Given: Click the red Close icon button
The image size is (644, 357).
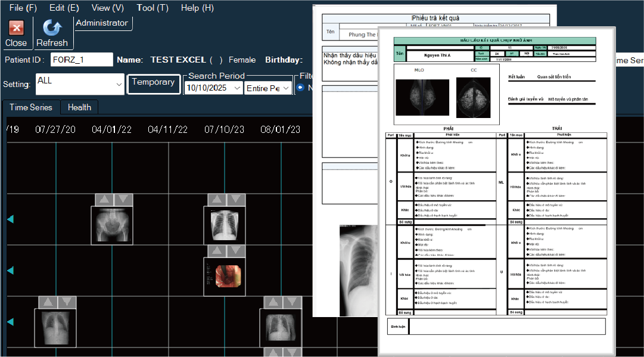Looking at the screenshot, I should coord(16,27).
